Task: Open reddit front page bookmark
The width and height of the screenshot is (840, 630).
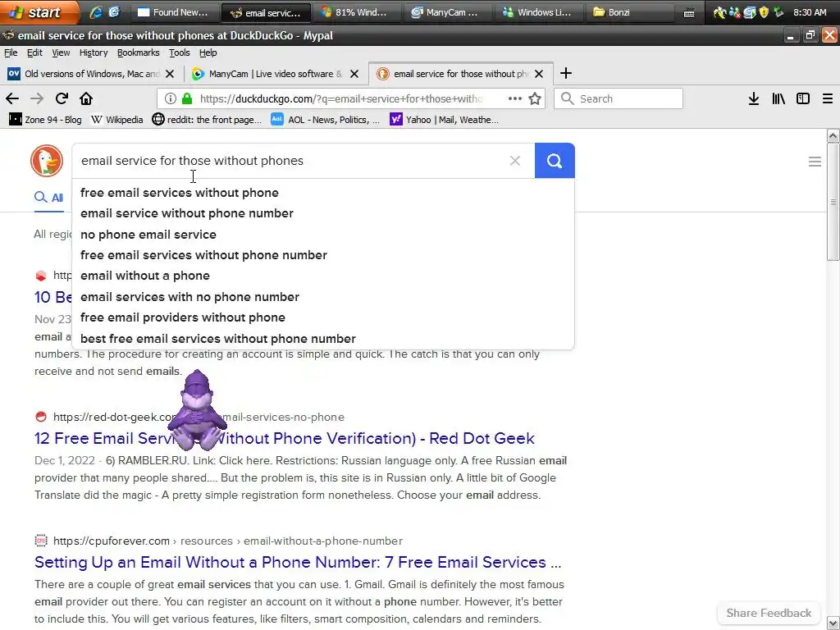Action: [207, 120]
